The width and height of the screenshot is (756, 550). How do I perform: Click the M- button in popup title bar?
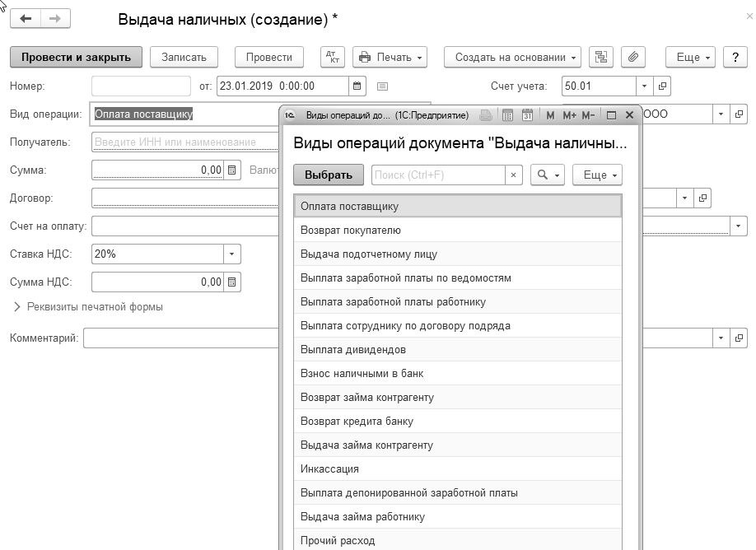(588, 115)
